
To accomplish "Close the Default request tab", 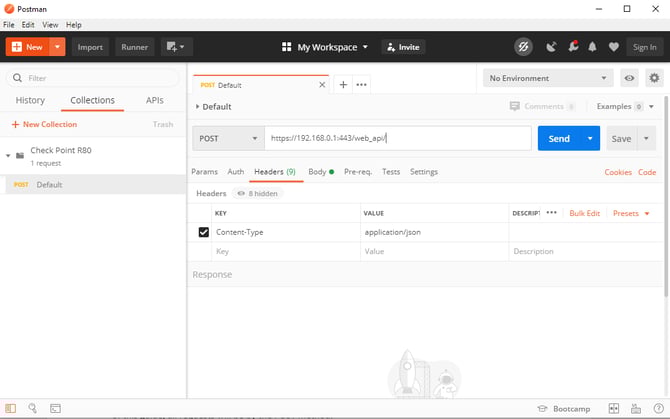I will pos(322,85).
